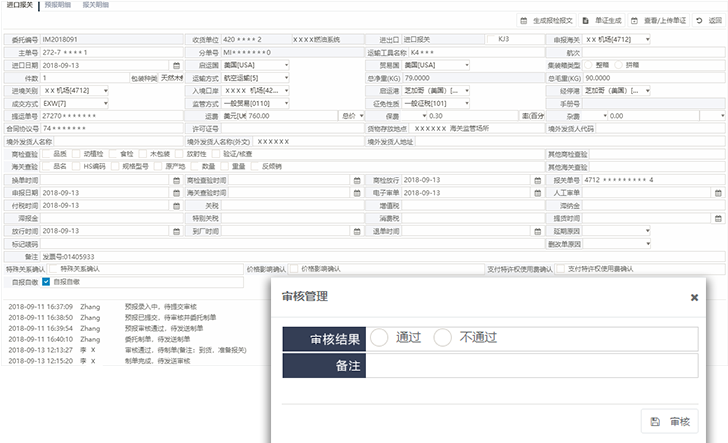Tick the KJ3 checkbox

click(491, 39)
